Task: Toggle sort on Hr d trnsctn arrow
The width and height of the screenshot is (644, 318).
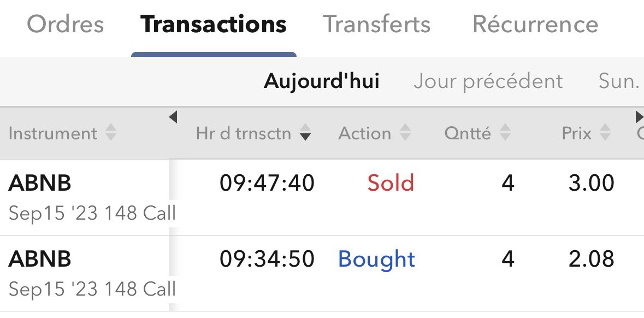Action: (x=305, y=133)
